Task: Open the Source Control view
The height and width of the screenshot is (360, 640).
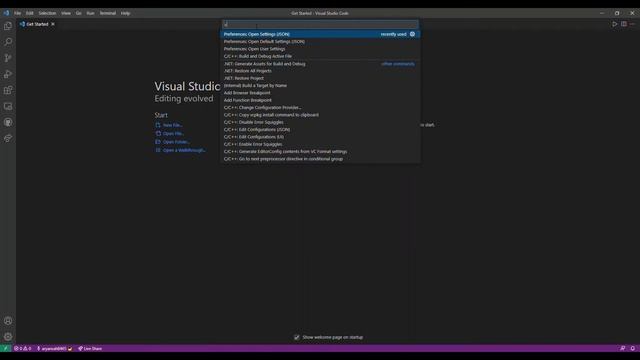Action: pos(8,58)
